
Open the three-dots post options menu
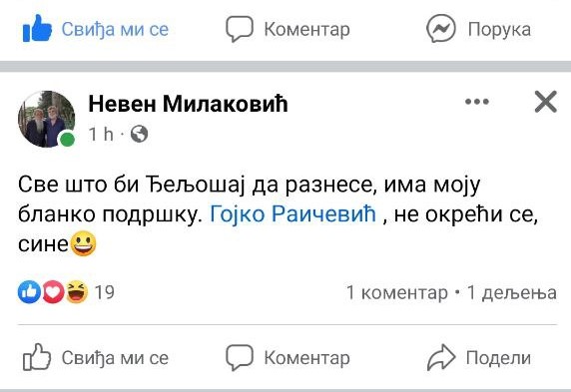point(477,102)
